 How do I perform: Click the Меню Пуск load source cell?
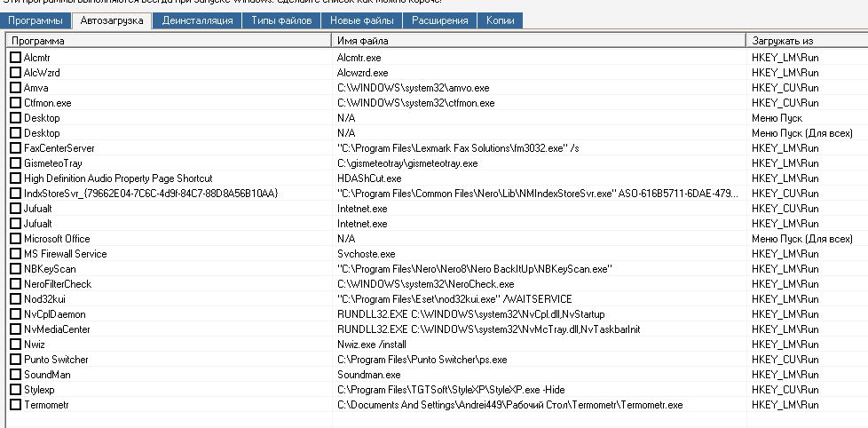tap(777, 118)
